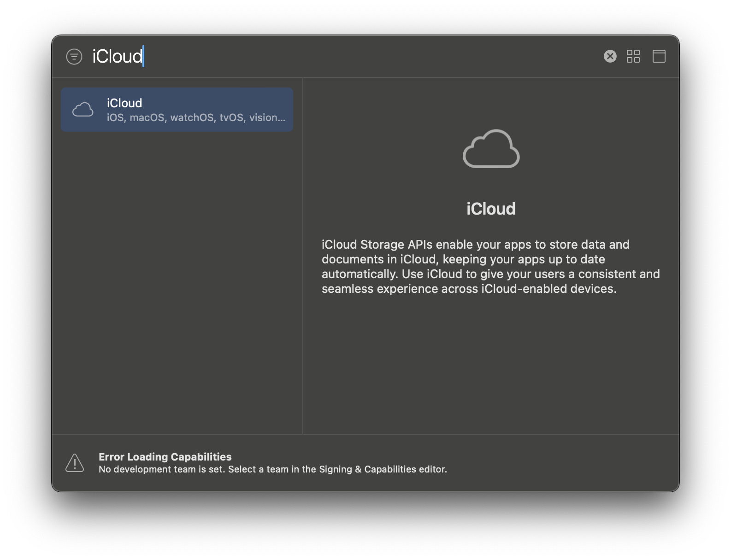This screenshot has height=560, width=731.
Task: Select the iCloud capability row
Action: point(177,110)
